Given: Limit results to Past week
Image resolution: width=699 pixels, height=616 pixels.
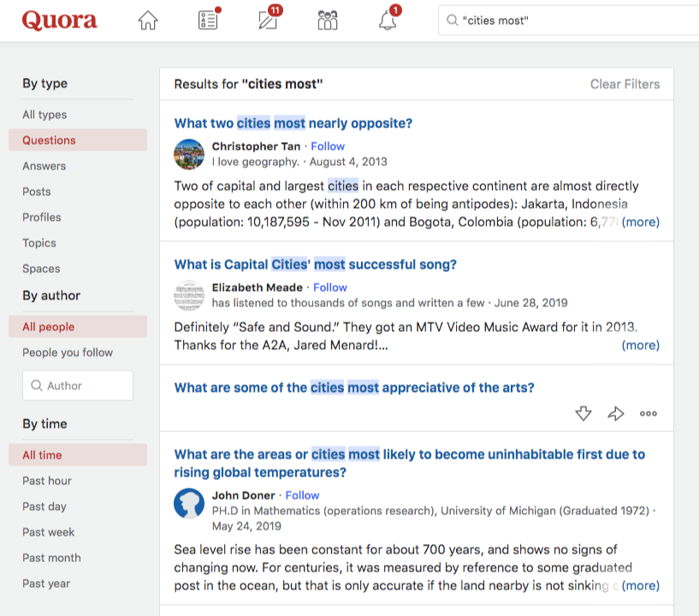Looking at the screenshot, I should pyautogui.click(x=49, y=532).
